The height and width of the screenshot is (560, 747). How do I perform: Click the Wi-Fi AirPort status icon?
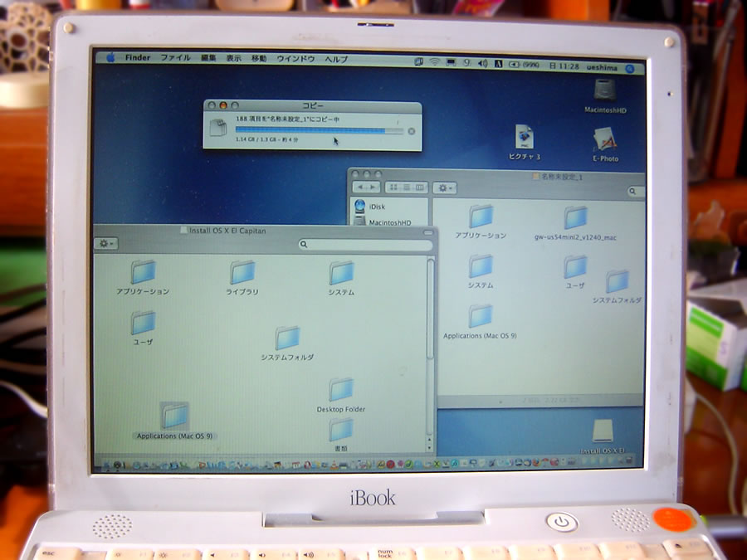(x=434, y=62)
